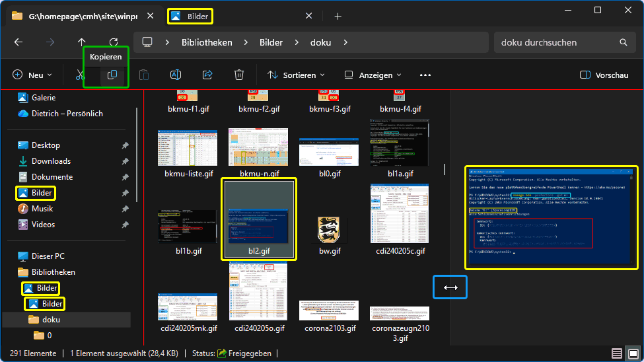Viewport: 644px width, 362px height.
Task: Open the Anzeigen dropdown menu
Action: point(373,75)
